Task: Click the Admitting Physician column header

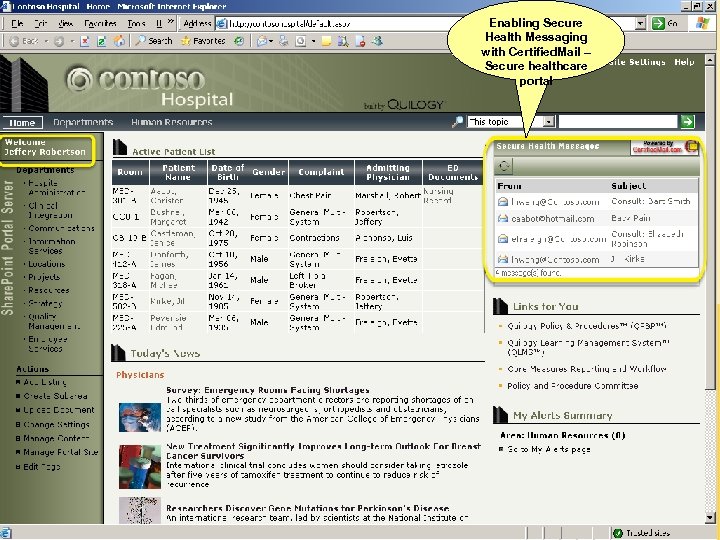Action: [x=388, y=172]
